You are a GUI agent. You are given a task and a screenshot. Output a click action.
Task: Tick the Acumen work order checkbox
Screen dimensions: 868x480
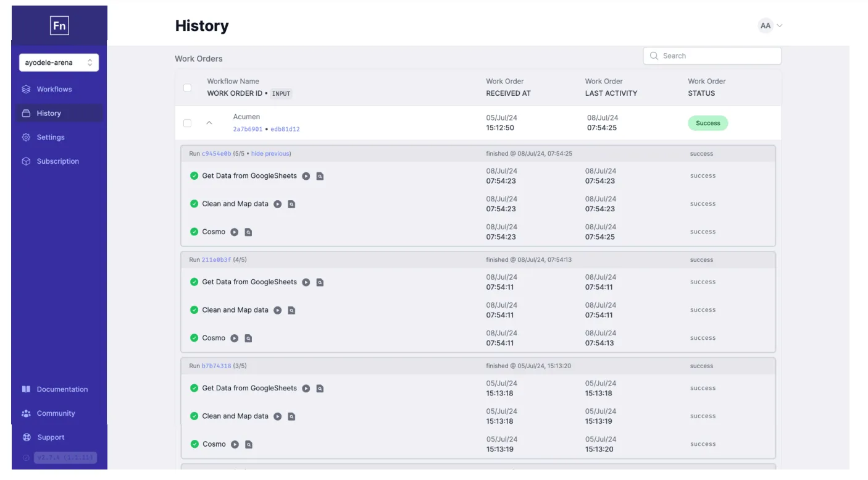pos(188,123)
